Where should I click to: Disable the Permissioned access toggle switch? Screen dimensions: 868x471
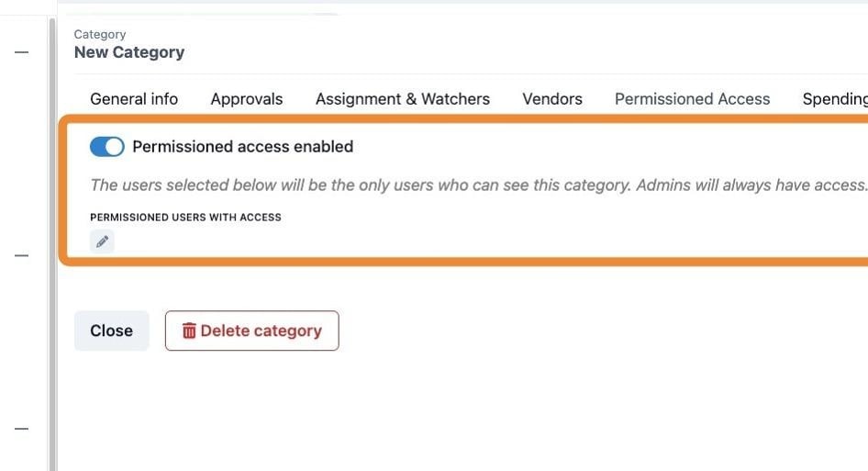(x=106, y=147)
